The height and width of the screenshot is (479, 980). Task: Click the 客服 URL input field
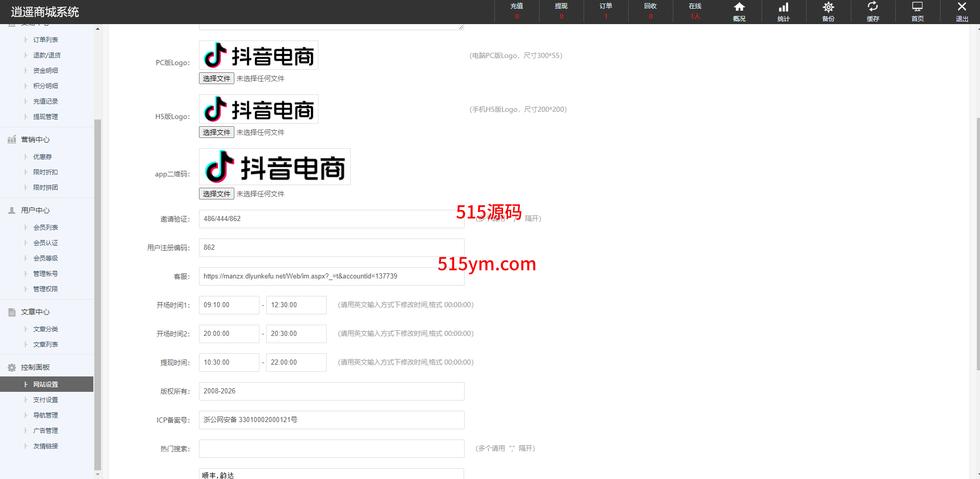point(331,276)
